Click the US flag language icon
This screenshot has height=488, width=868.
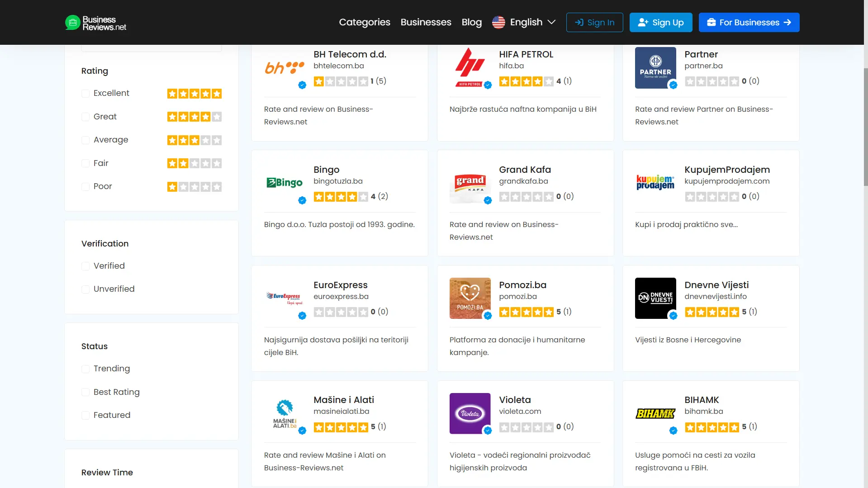(498, 22)
